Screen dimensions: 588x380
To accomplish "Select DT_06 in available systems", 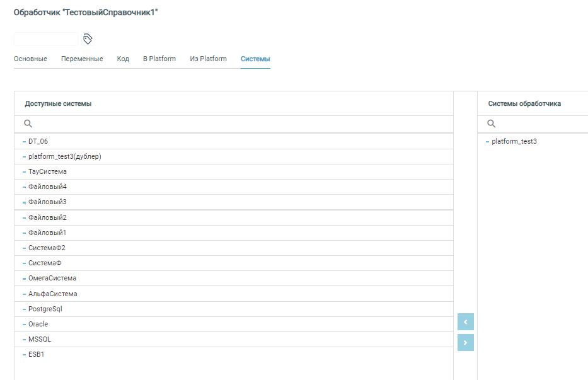I will point(38,141).
